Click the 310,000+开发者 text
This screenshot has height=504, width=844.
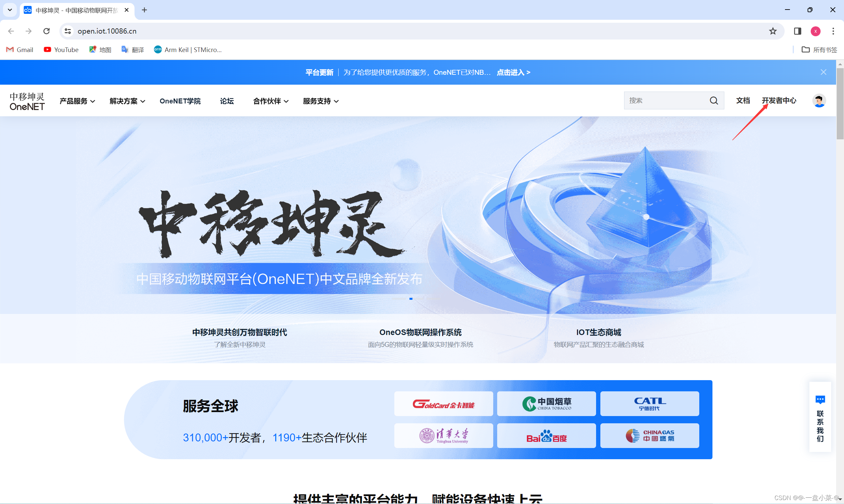[222, 437]
